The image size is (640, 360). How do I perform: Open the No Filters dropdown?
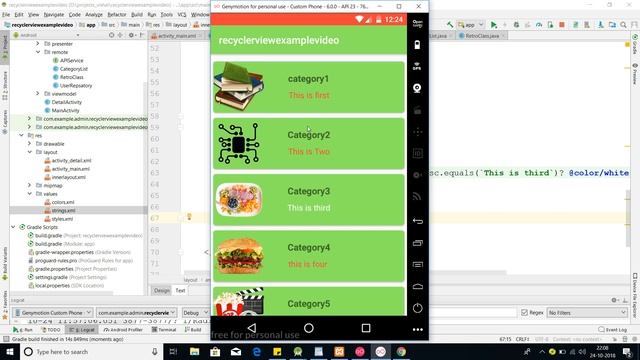(x=587, y=313)
